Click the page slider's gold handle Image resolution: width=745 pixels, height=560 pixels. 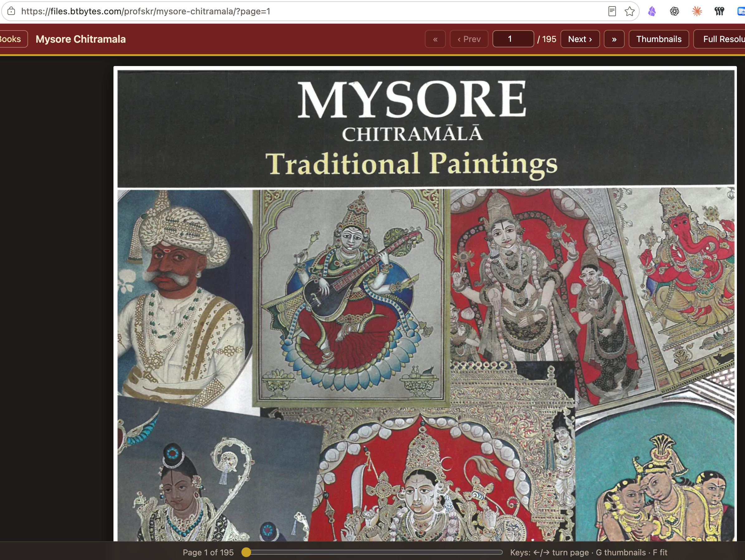click(x=246, y=552)
